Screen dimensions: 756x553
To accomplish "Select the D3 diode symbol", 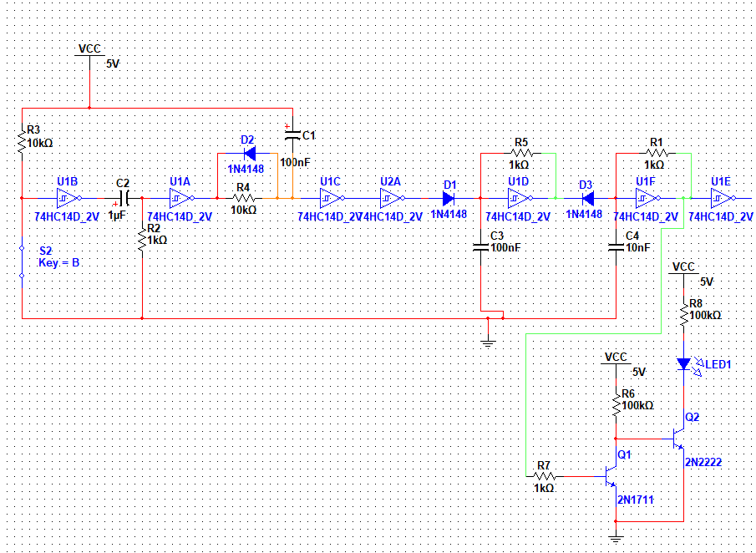I will [588, 198].
